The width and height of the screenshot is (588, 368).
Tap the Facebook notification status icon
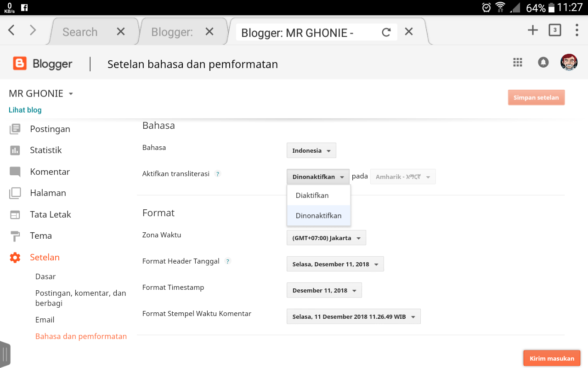coord(24,7)
